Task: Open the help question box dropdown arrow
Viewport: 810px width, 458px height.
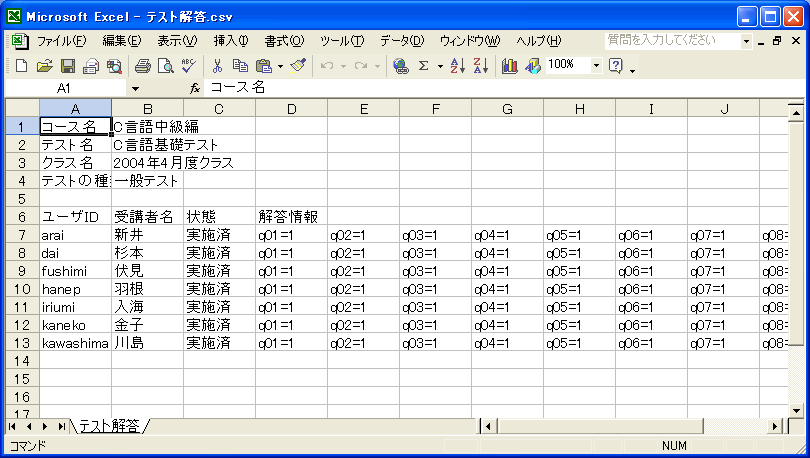Action: pos(746,41)
